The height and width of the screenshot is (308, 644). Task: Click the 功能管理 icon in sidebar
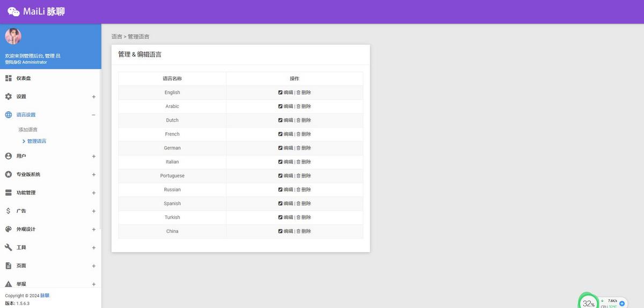click(8, 192)
